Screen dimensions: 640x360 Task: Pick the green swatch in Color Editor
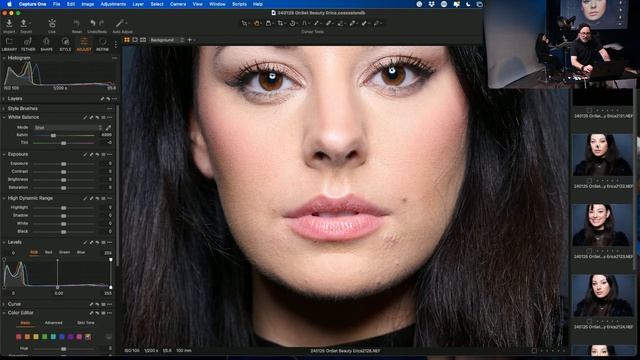[44, 337]
